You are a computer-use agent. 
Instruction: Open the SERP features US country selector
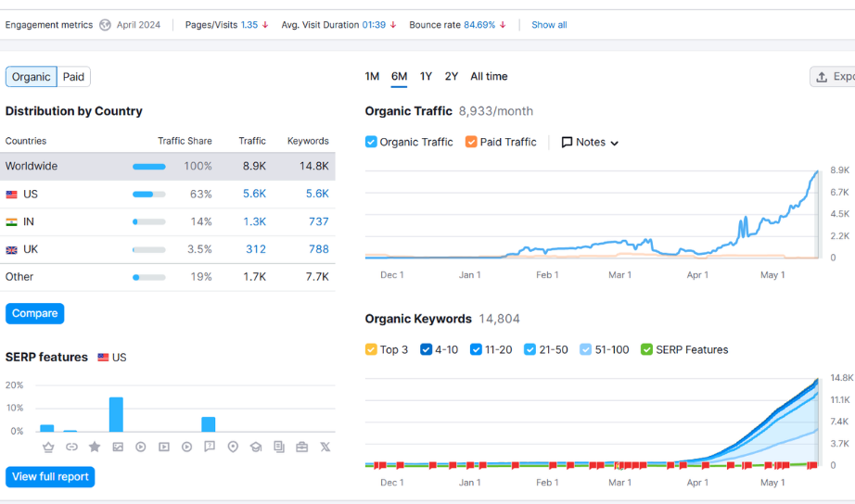coord(111,357)
